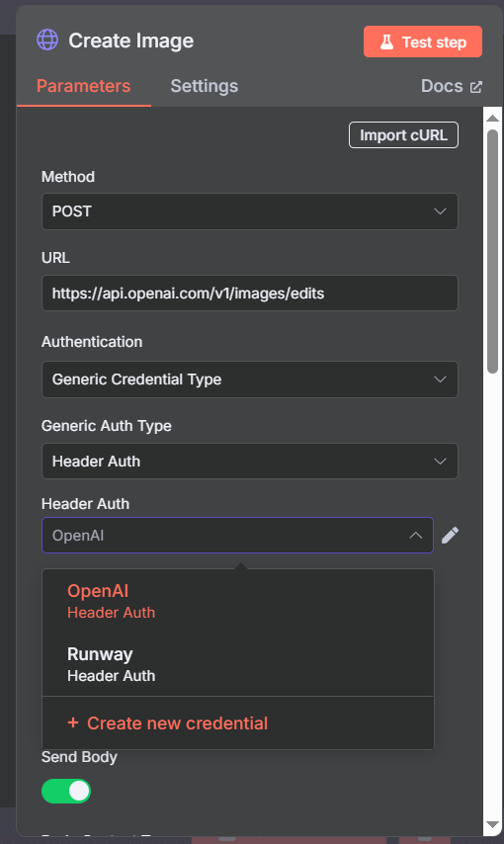504x844 pixels.
Task: Click inside the URL input field
Action: 250,294
